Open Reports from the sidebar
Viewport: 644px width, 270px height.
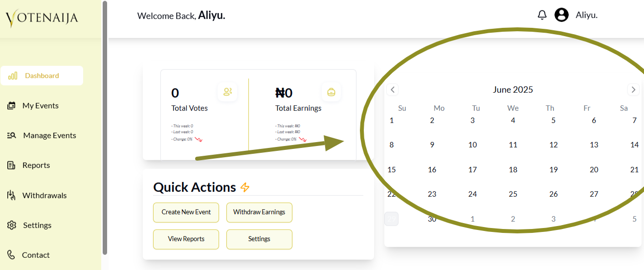(36, 165)
